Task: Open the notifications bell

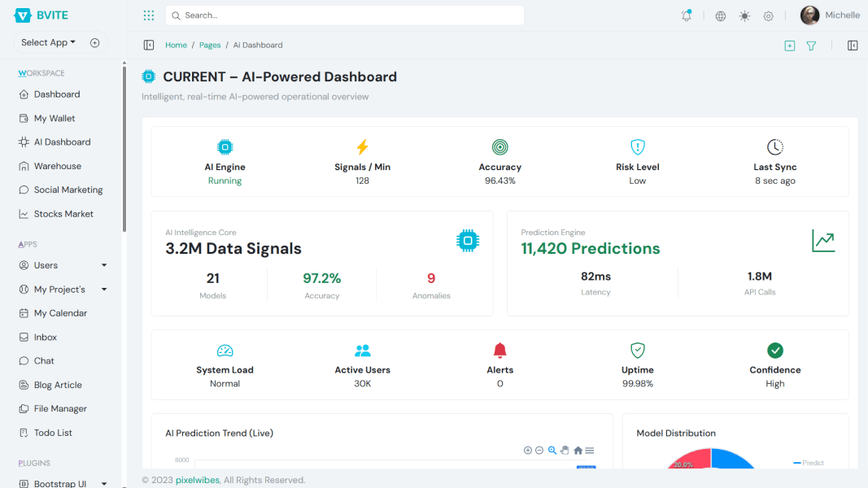Action: coord(686,15)
